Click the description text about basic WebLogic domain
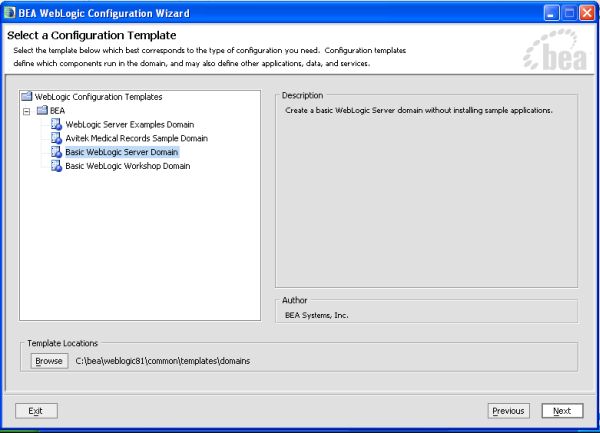The height and width of the screenshot is (433, 600). click(x=419, y=110)
